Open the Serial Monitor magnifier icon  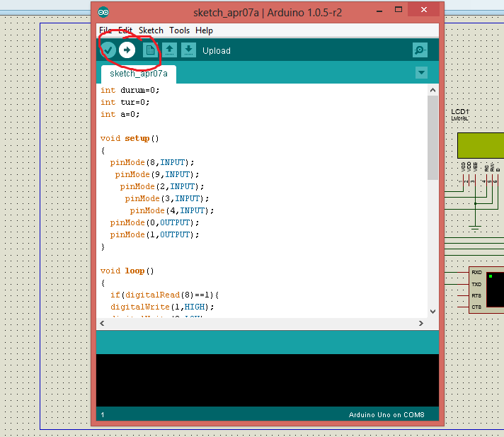420,50
